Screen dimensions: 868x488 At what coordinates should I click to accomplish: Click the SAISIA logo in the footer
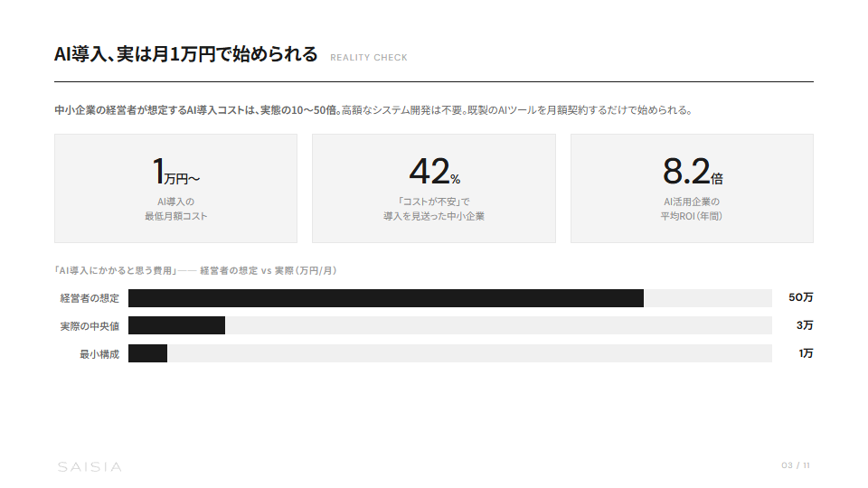[x=90, y=467]
